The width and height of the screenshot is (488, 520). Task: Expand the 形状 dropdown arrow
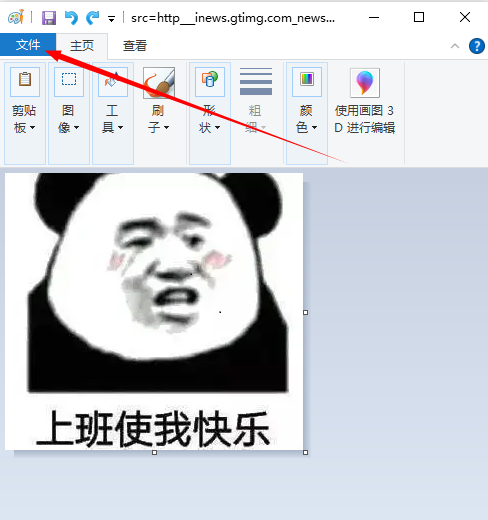[x=217, y=128]
